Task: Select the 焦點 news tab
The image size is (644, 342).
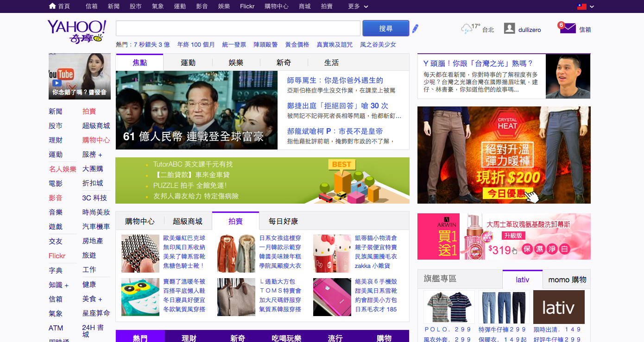Action: coord(140,62)
